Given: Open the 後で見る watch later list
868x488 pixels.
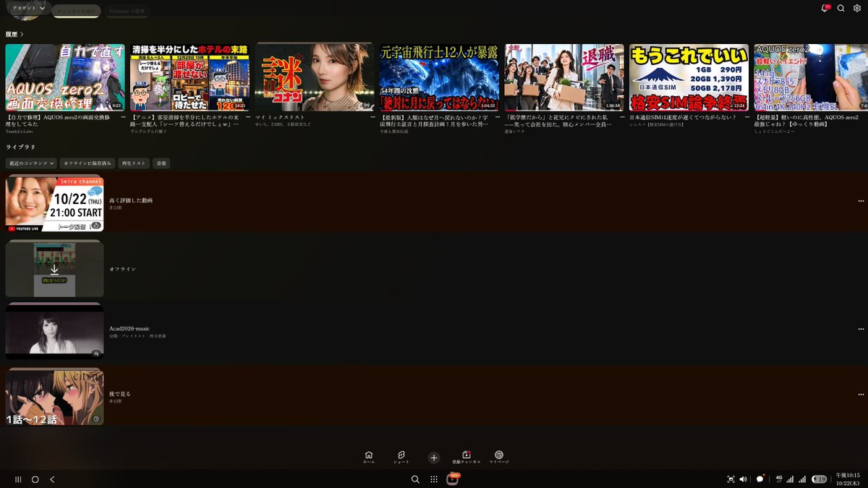Looking at the screenshot, I should [434, 396].
